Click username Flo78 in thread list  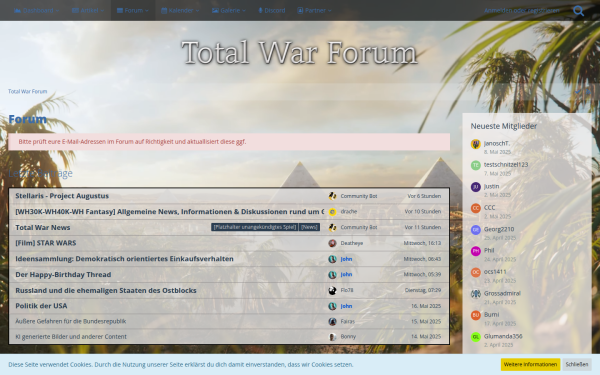pyautogui.click(x=347, y=290)
